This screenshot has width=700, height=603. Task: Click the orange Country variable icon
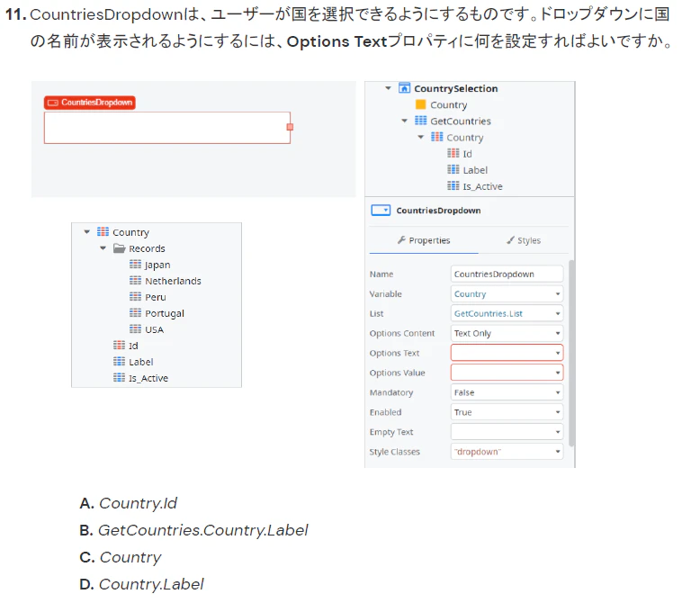420,104
